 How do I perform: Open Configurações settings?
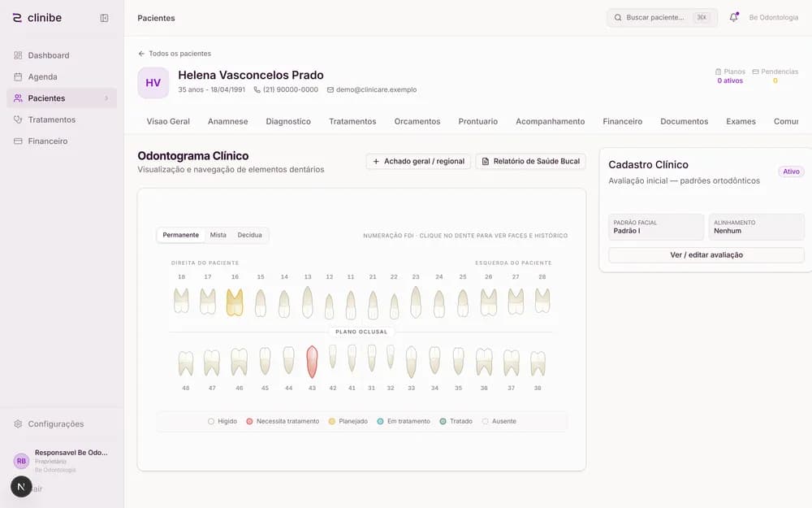[x=62, y=424]
